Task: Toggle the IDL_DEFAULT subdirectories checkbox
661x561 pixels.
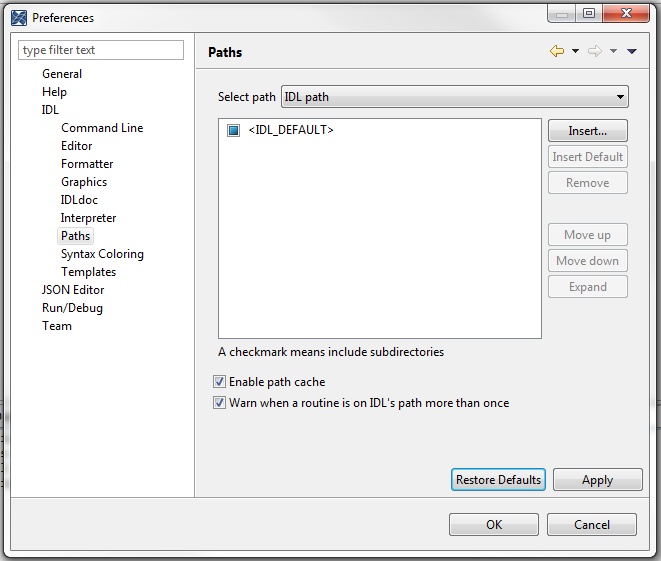Action: click(233, 130)
